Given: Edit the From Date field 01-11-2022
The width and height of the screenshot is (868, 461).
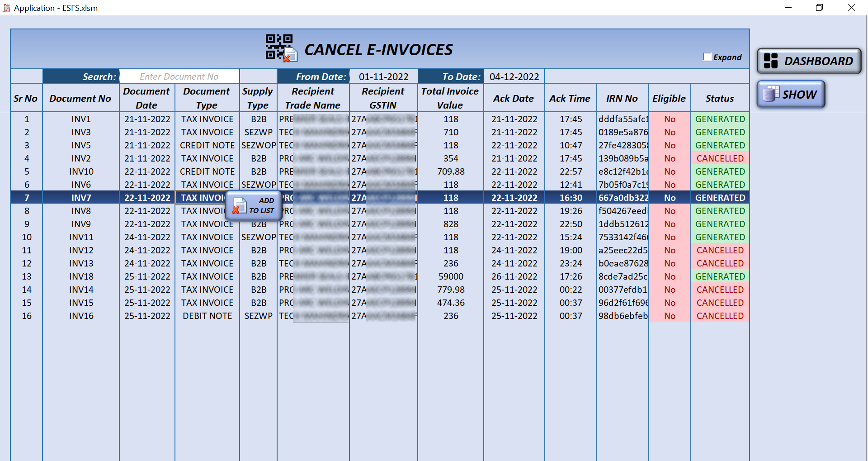Looking at the screenshot, I should point(383,76).
